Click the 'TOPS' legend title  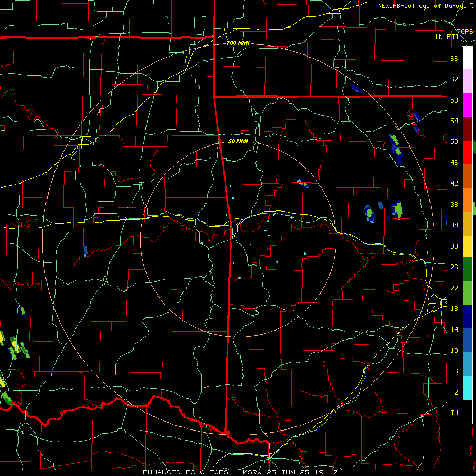[x=465, y=31]
